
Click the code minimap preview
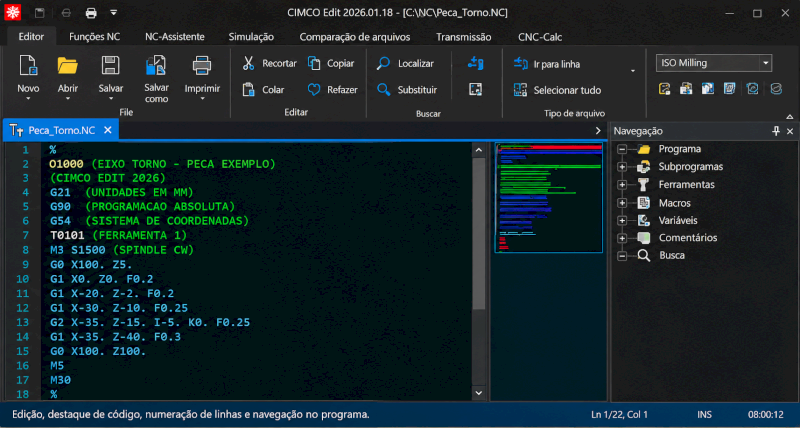548,198
